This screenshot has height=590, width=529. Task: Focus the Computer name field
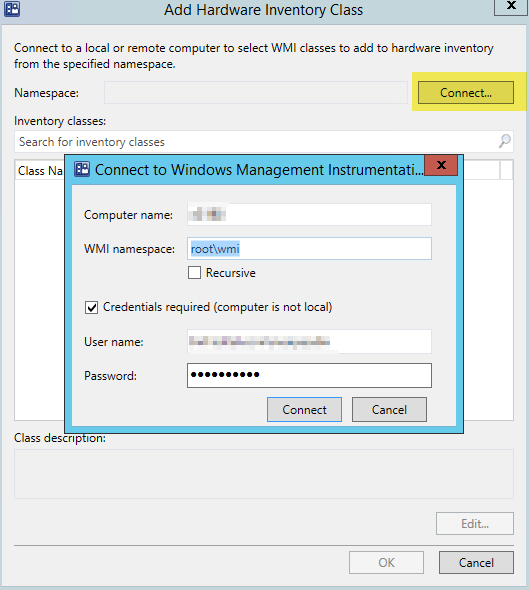pyautogui.click(x=309, y=214)
